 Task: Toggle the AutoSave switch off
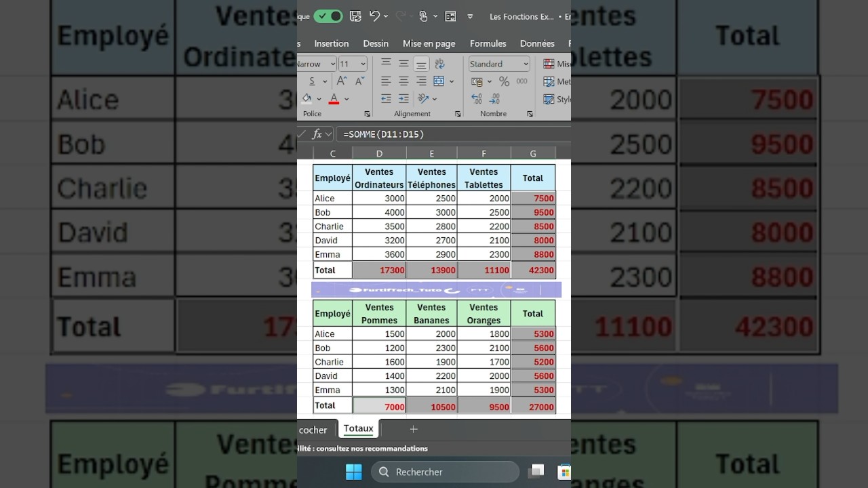(328, 16)
